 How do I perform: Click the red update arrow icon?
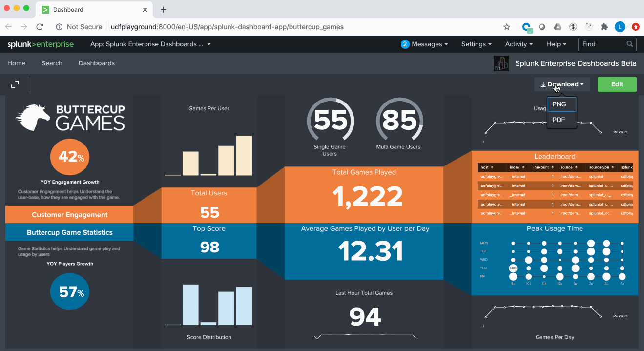pos(636,27)
